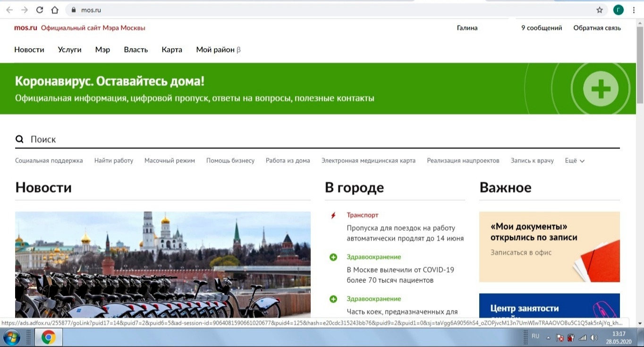Click the Транспорт category label
This screenshot has width=644, height=347.
click(363, 215)
